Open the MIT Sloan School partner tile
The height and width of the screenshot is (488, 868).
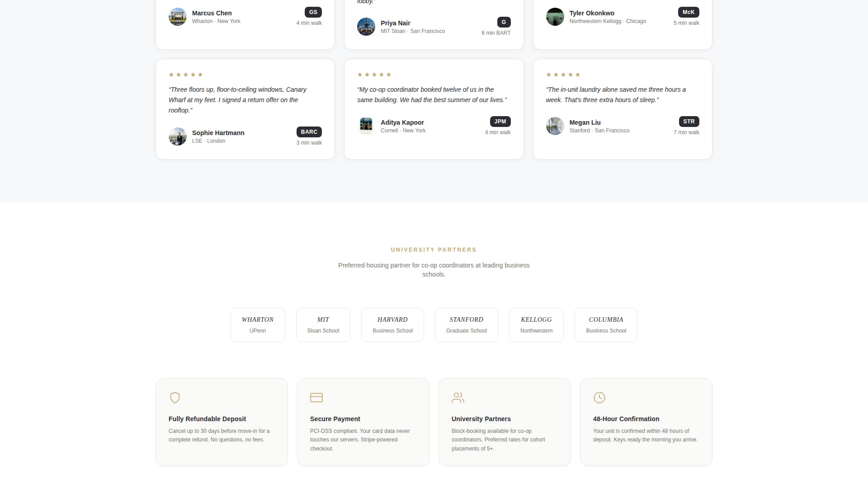(x=323, y=324)
